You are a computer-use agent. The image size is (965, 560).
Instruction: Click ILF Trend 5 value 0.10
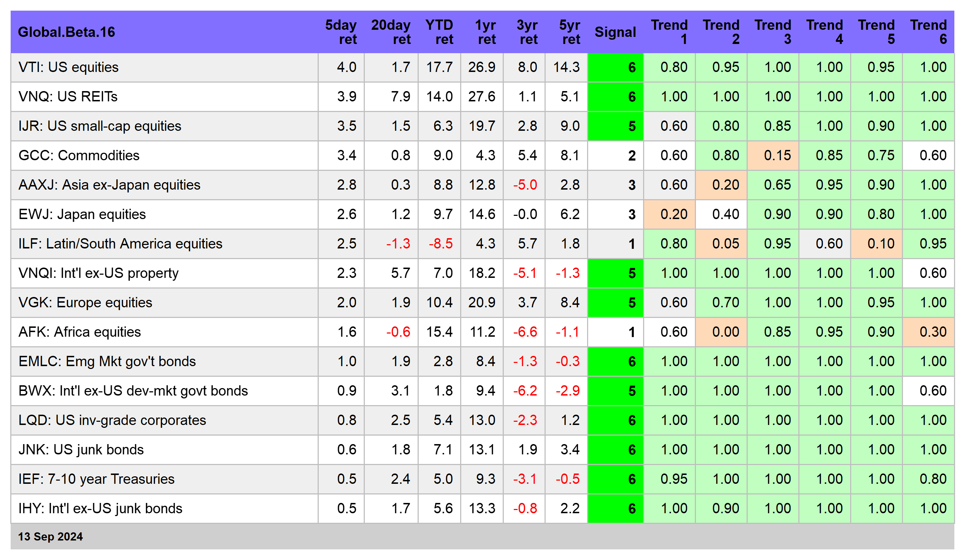point(876,244)
